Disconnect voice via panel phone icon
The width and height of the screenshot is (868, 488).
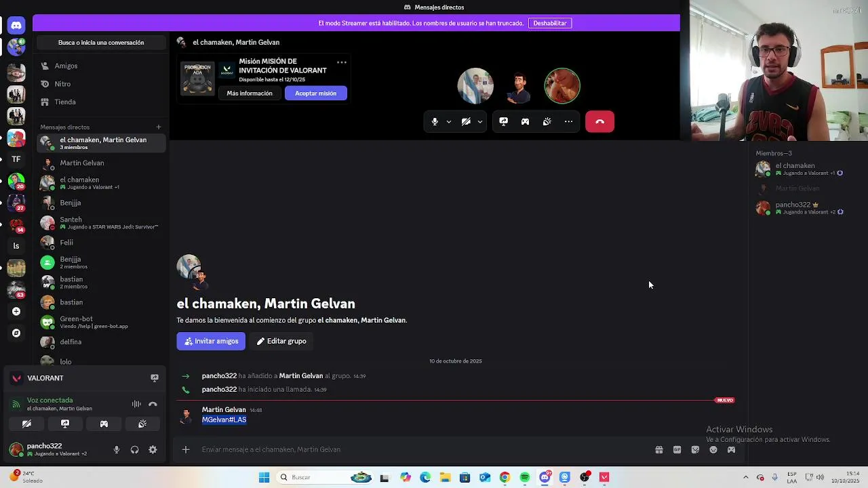153,404
